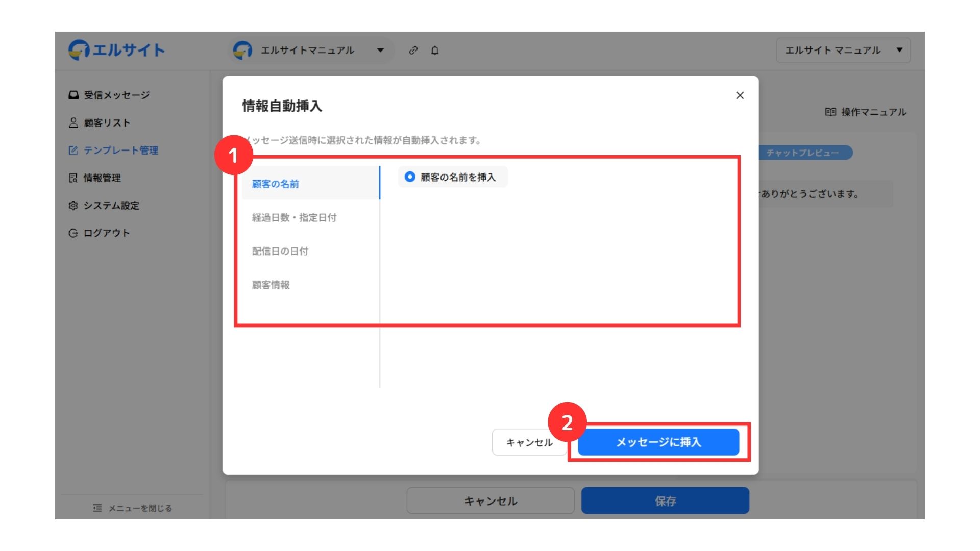Close the 情報自動挿入 dialog

(x=740, y=95)
